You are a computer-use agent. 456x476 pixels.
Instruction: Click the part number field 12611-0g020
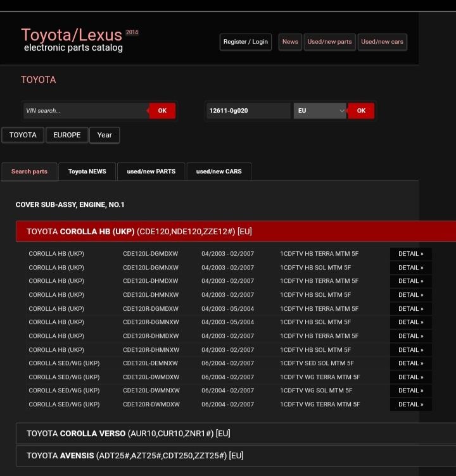(x=248, y=111)
